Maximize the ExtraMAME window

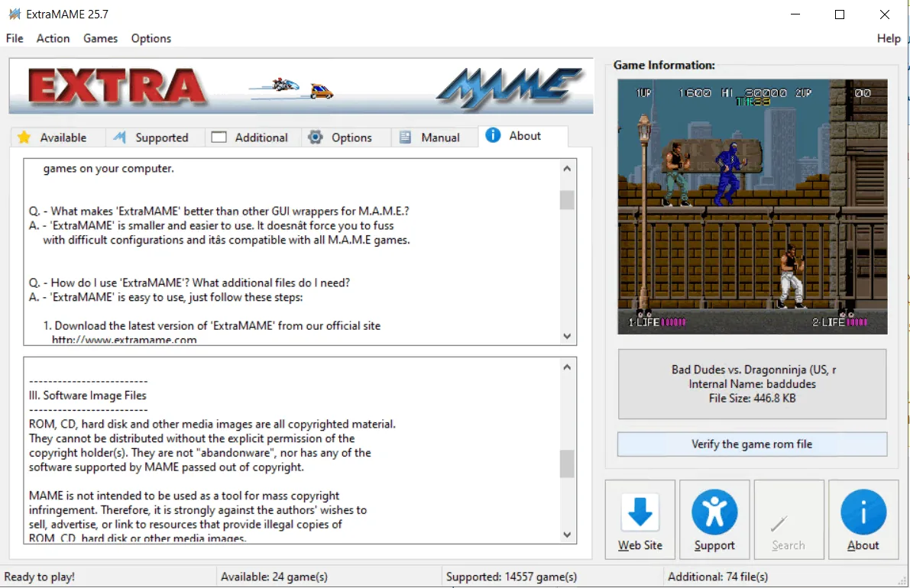pos(840,14)
